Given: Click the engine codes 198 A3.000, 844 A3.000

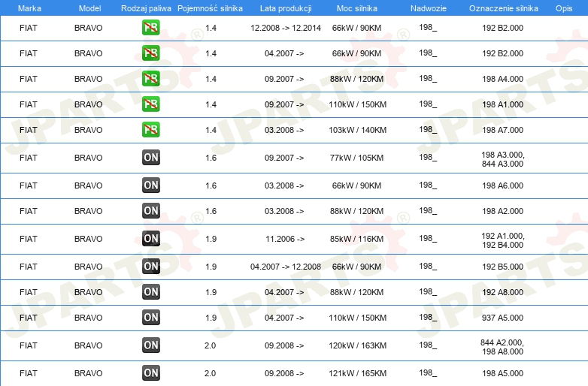Looking at the screenshot, I should [x=503, y=159].
